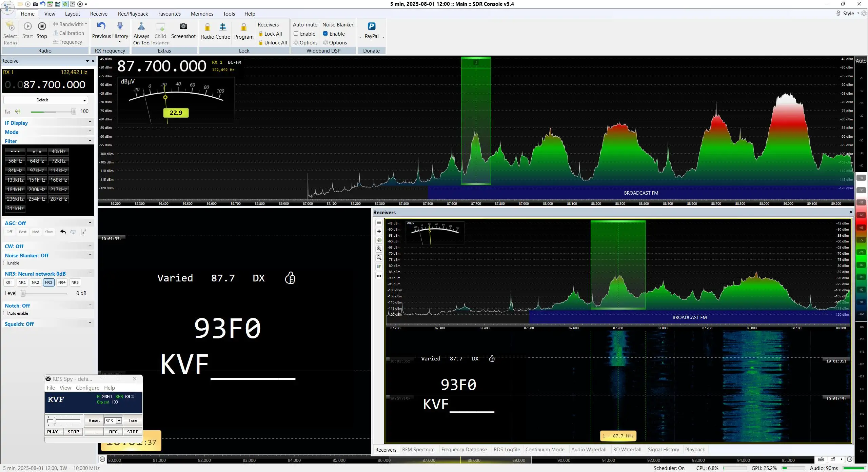Open the Radio Centre icon
The width and height of the screenshot is (868, 472).
[223, 27]
